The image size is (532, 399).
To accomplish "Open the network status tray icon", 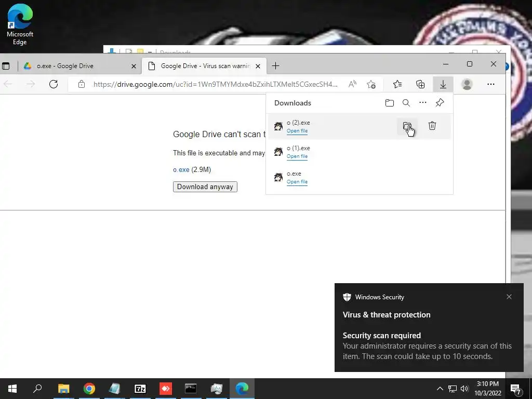I will click(x=453, y=389).
